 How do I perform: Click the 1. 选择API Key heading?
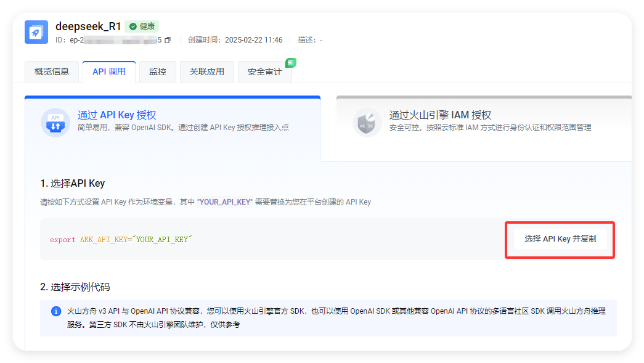click(73, 184)
